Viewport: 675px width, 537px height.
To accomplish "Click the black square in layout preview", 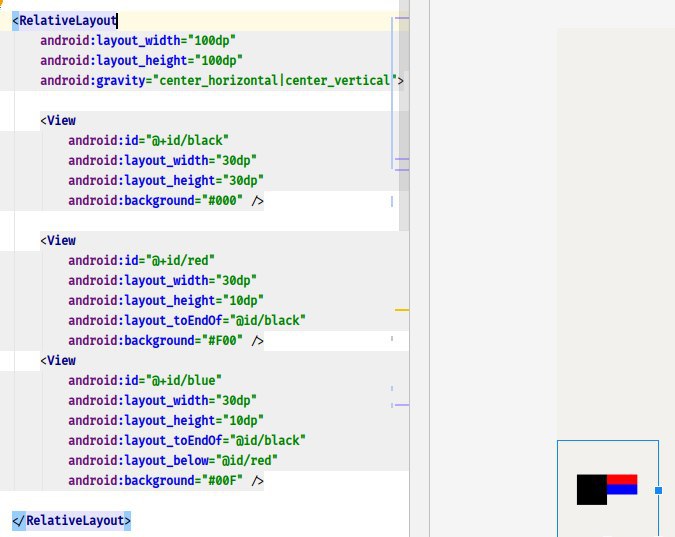I will click(x=591, y=490).
